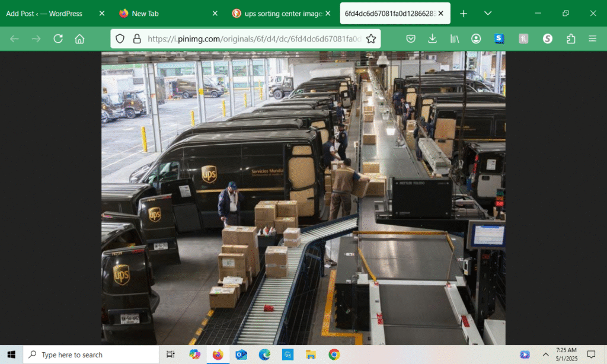Open Task View on the taskbar

(170, 355)
